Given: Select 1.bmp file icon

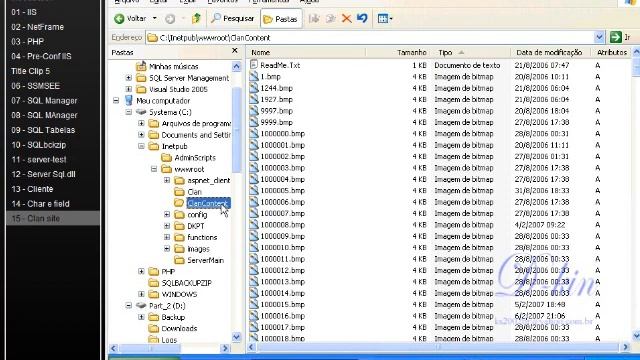Looking at the screenshot, I should click(x=254, y=77).
